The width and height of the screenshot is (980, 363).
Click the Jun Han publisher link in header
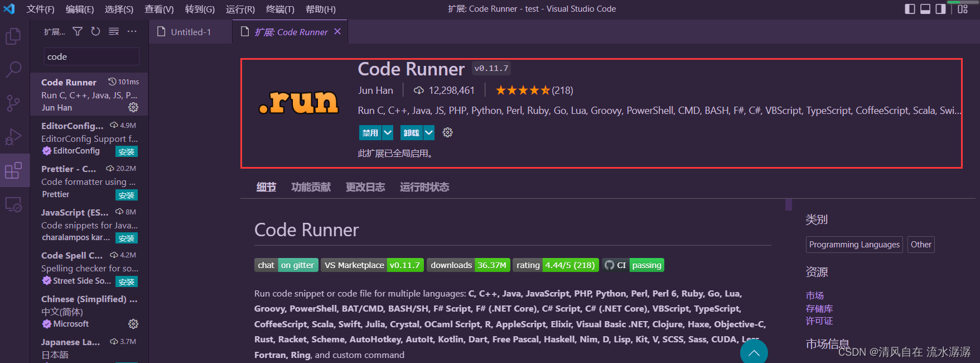click(375, 90)
